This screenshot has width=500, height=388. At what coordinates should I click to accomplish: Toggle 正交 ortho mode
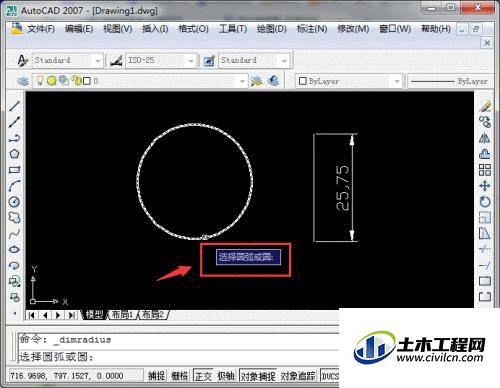pyautogui.click(x=203, y=376)
